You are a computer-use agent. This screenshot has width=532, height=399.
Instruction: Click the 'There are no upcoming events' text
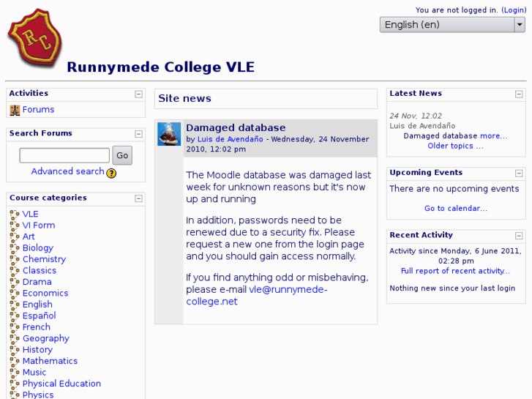454,188
